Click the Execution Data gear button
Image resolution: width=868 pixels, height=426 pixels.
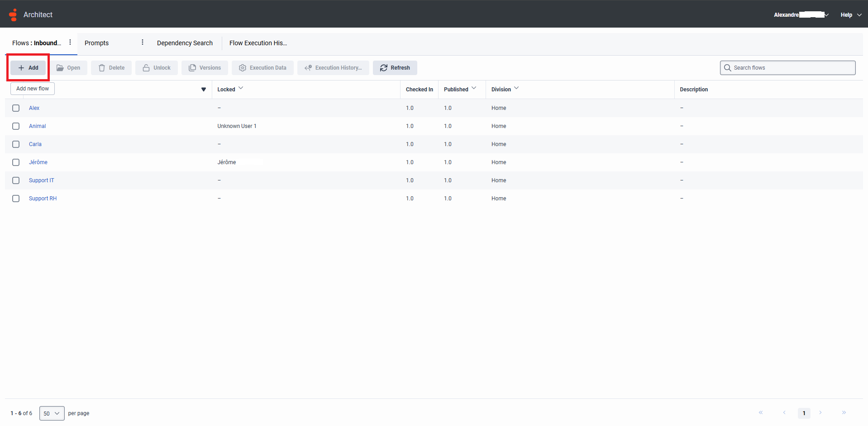[x=262, y=68]
